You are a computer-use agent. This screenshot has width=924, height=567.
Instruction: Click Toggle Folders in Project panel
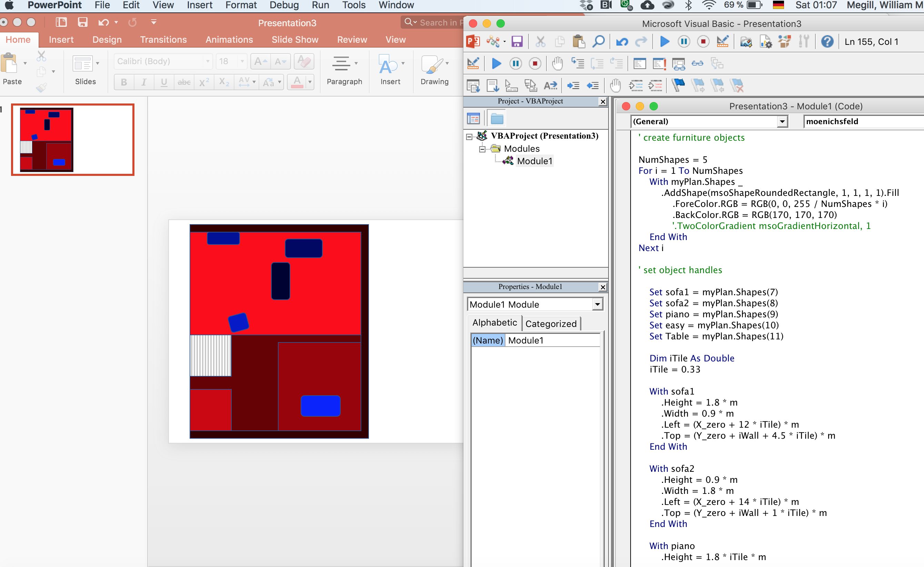pos(496,119)
